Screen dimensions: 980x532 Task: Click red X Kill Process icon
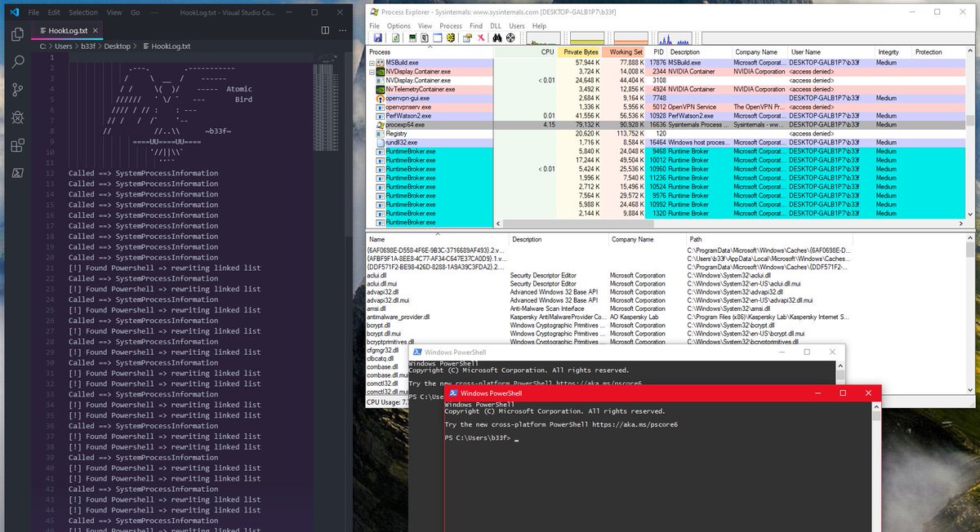click(x=481, y=38)
